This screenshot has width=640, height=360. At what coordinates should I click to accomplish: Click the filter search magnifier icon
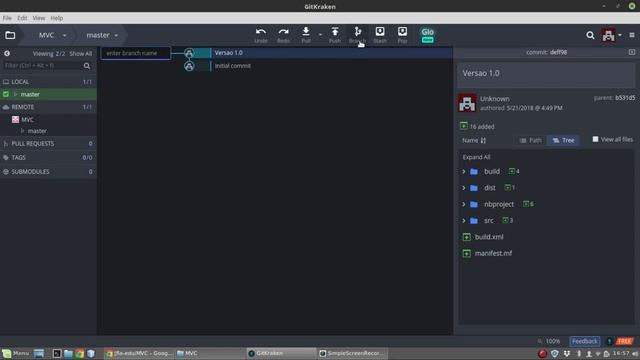(87, 66)
